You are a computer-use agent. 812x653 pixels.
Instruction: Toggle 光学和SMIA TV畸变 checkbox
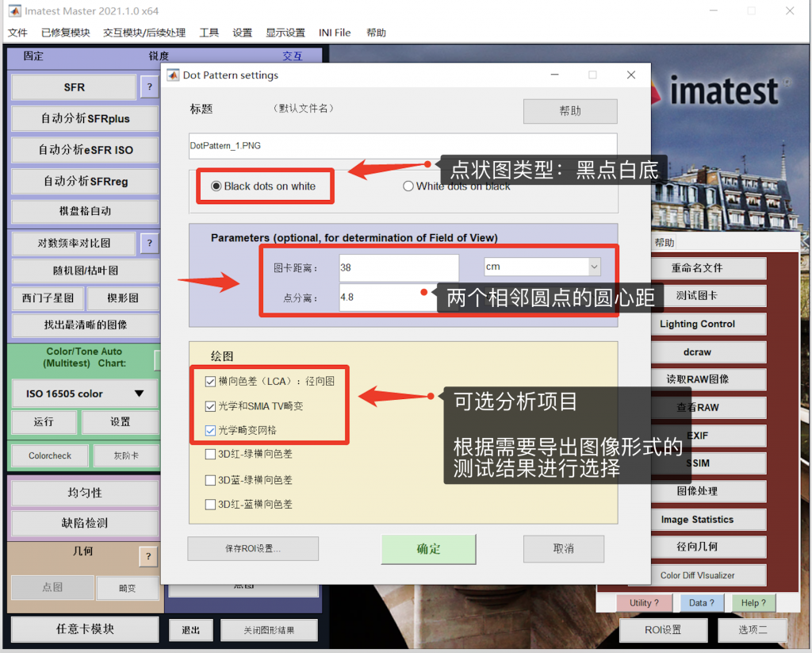210,406
